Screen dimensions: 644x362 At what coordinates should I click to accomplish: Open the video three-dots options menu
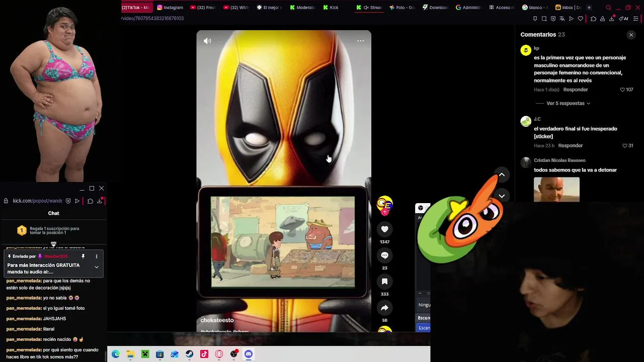[360, 41]
